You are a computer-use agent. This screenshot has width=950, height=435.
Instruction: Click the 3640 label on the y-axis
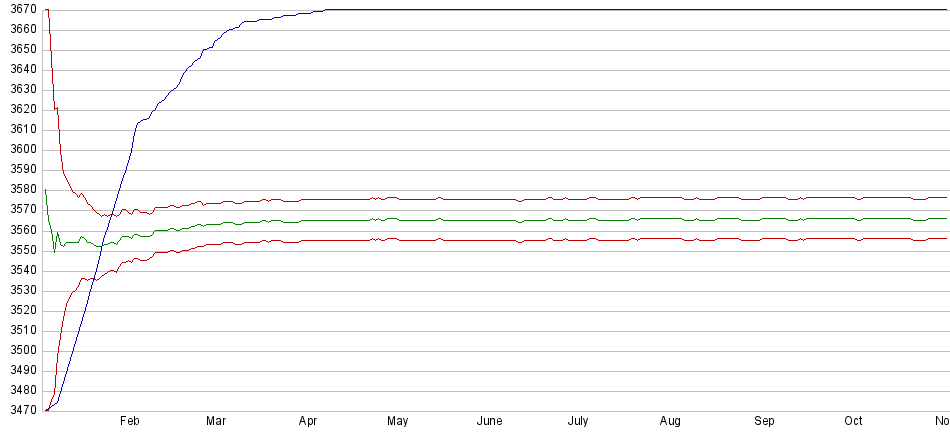click(20, 70)
